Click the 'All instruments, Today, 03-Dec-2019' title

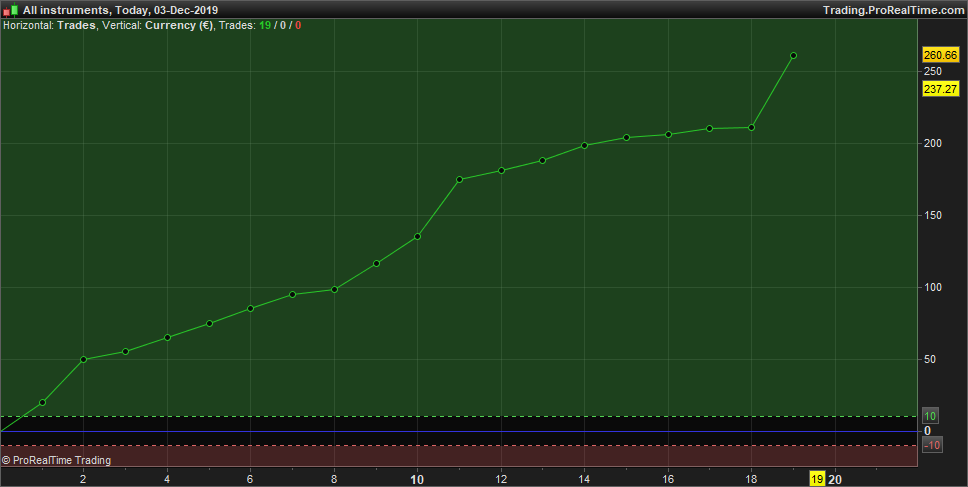click(x=120, y=10)
